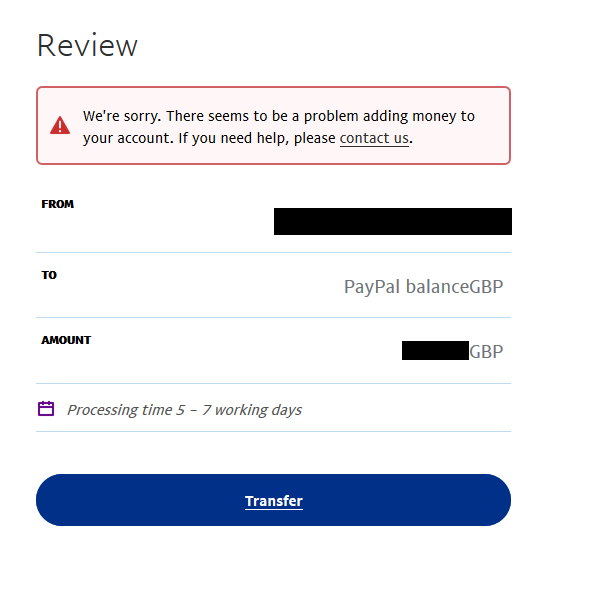Click the Transfer button
Screen dimensions: 590x592
click(x=273, y=500)
